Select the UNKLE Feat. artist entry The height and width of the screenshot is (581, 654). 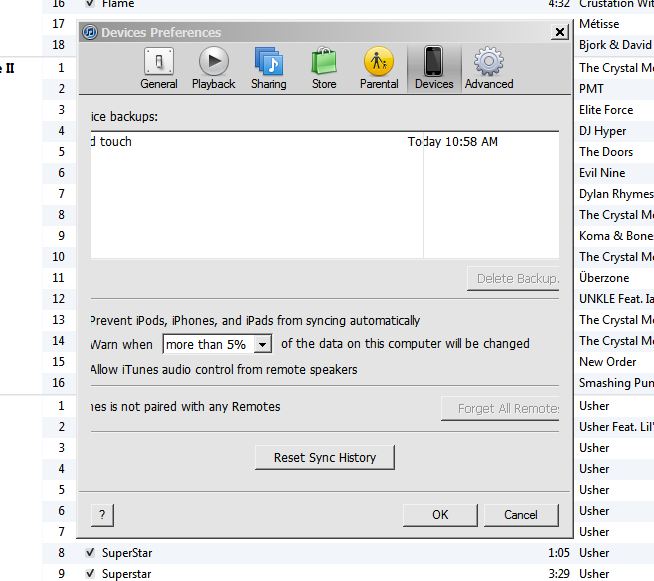pos(616,299)
